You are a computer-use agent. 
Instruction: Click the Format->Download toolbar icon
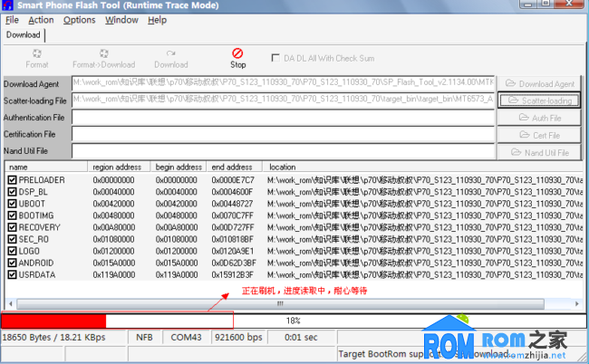coord(104,53)
